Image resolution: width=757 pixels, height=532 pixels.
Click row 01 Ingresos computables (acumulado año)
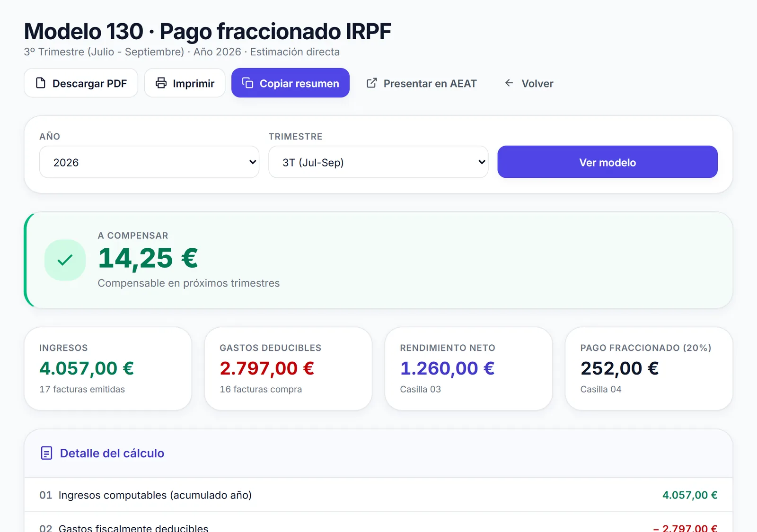378,495
